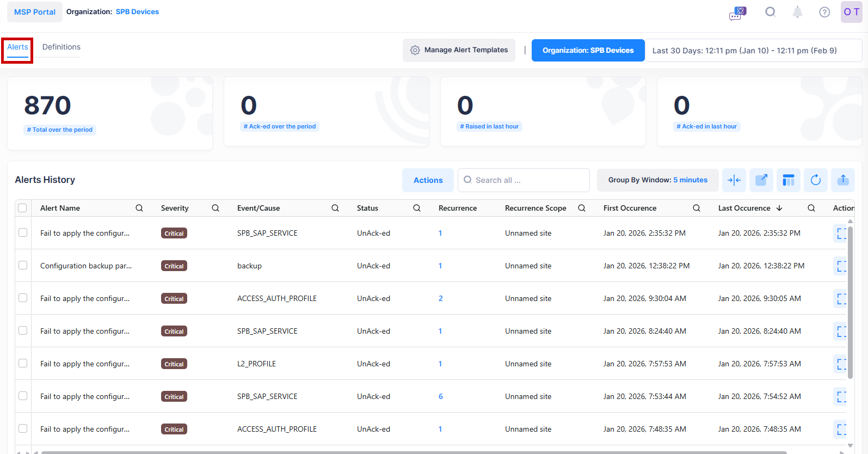Open the help question mark icon

[824, 12]
